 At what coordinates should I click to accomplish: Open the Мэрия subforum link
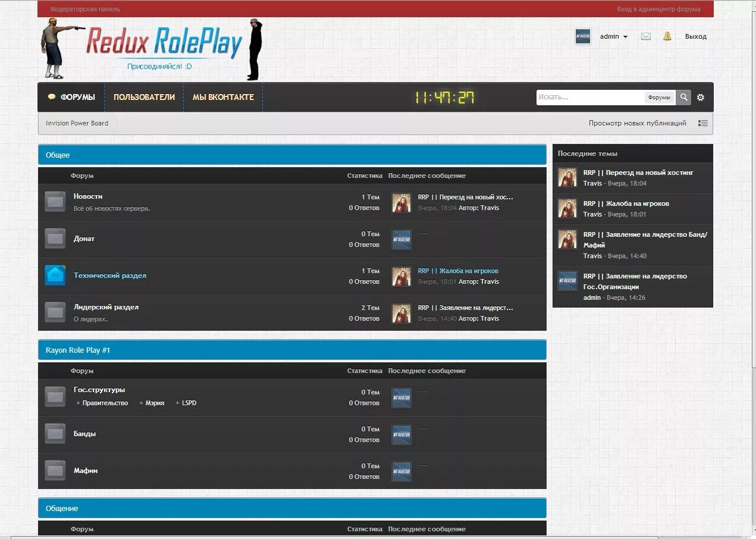tap(155, 403)
